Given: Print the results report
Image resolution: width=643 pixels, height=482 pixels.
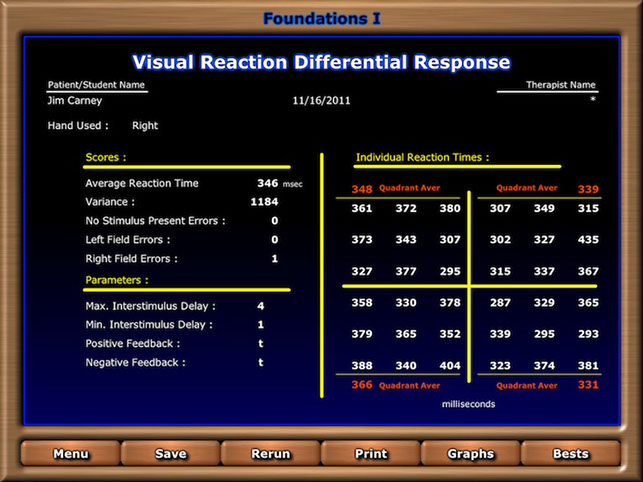Looking at the screenshot, I should 371,453.
